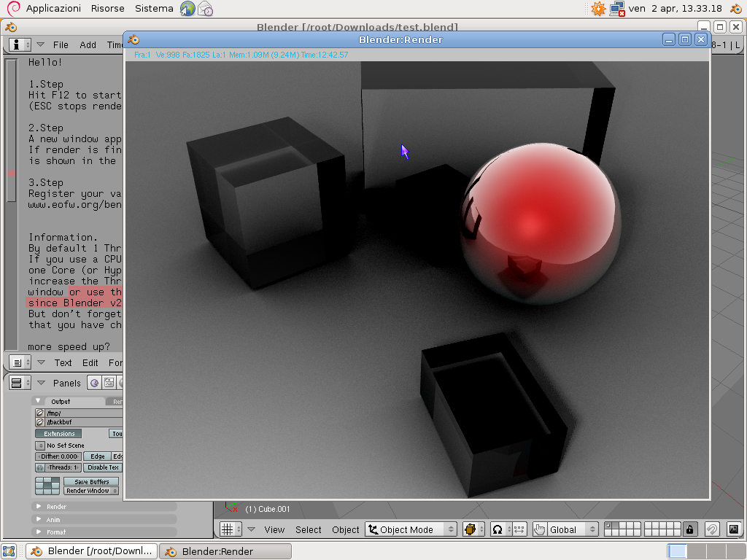Screen dimensions: 747x560
Task: Collapse text editor header menus triangle
Action: [41, 363]
